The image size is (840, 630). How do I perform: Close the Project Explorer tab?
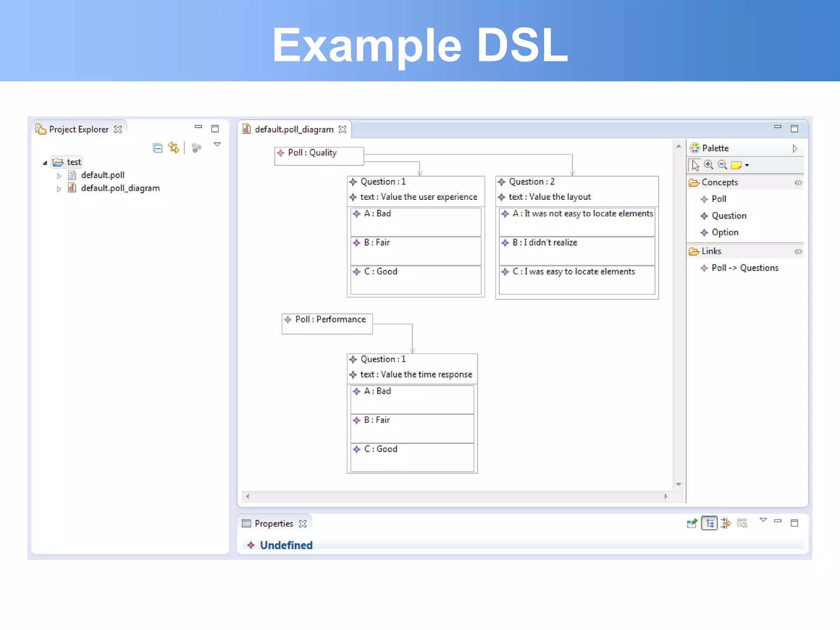tap(118, 129)
